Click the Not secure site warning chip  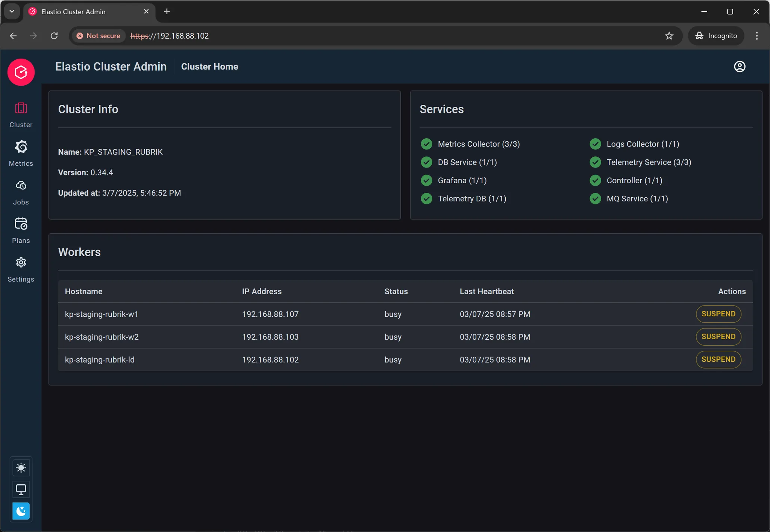click(99, 36)
